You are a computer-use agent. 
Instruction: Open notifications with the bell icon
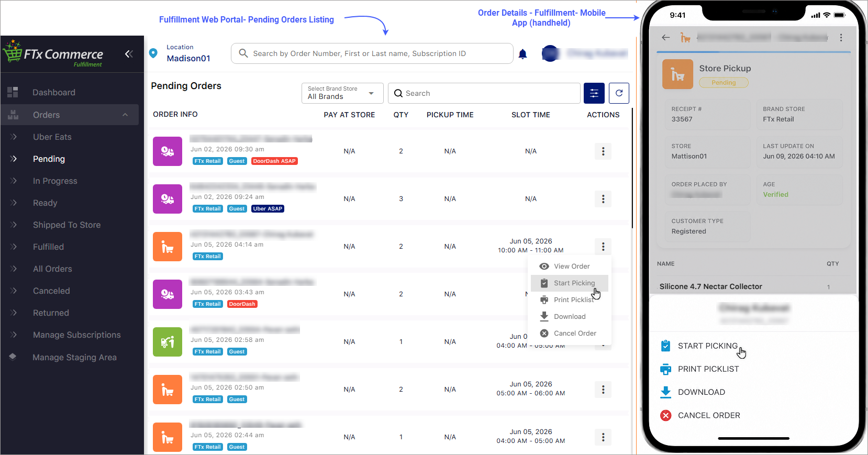pos(522,54)
